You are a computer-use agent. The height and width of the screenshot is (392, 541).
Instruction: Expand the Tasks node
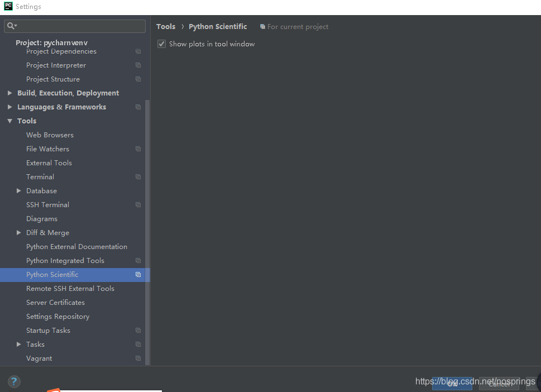[18, 345]
